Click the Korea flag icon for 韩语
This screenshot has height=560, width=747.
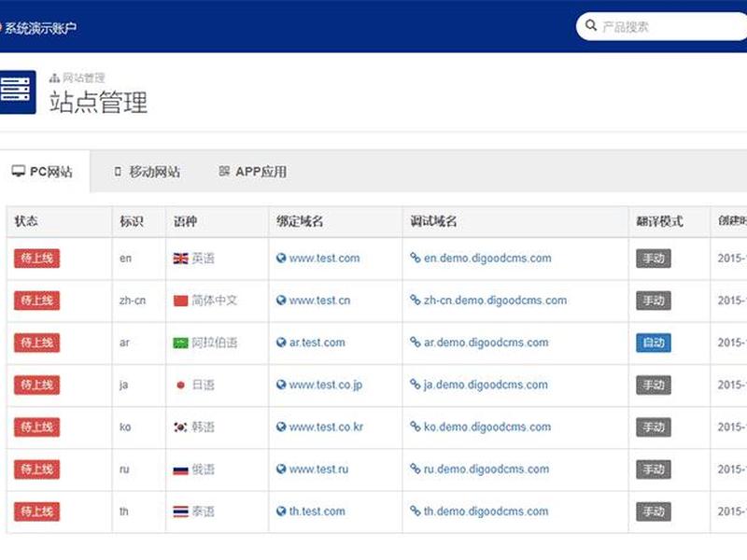pyautogui.click(x=180, y=427)
